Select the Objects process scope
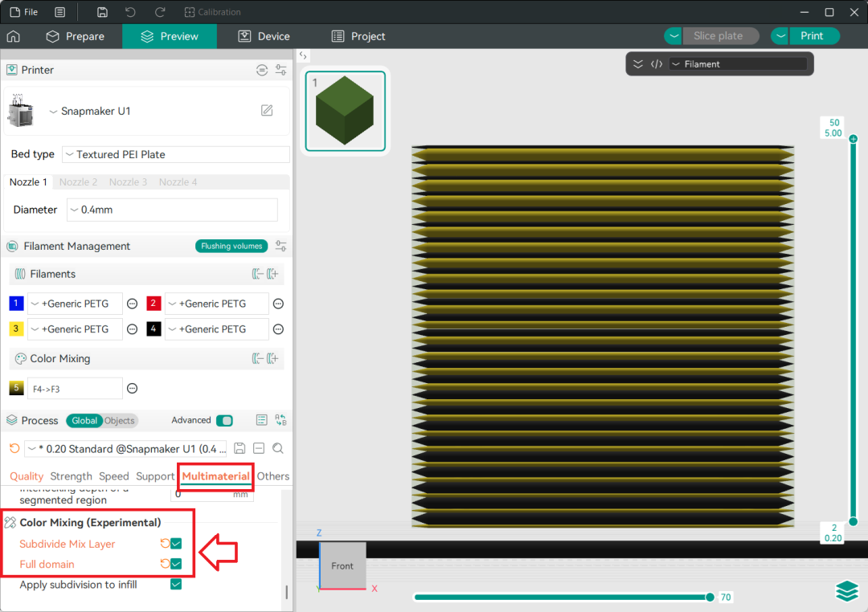This screenshot has height=612, width=868. coord(120,421)
